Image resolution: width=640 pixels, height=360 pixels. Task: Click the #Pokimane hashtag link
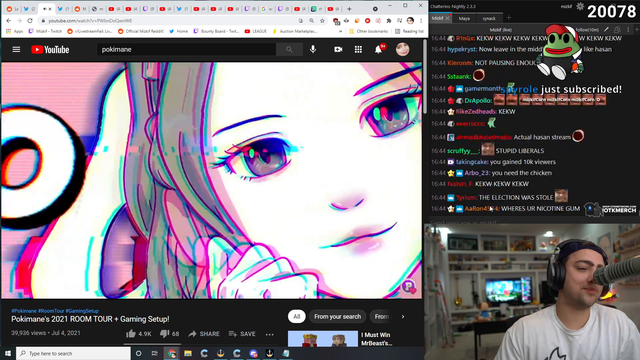pos(24,311)
